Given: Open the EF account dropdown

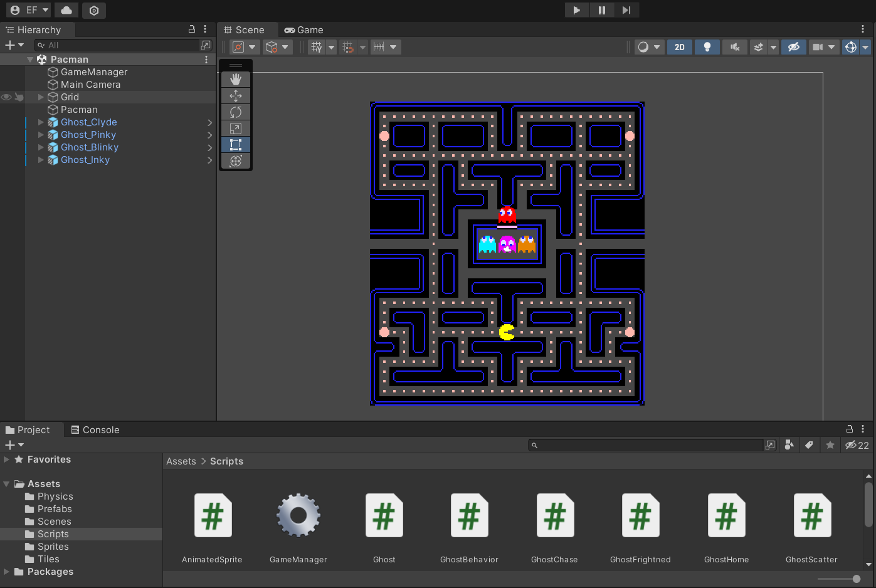Looking at the screenshot, I should tap(29, 10).
